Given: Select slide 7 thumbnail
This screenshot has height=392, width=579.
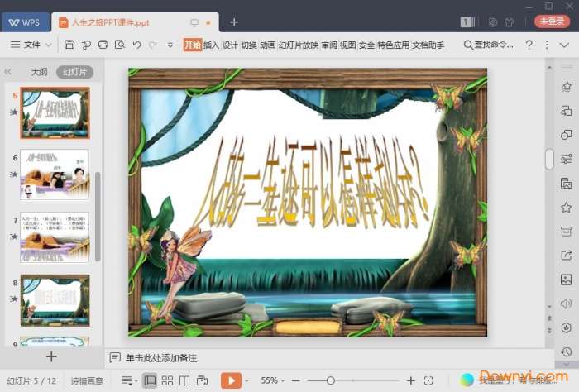Looking at the screenshot, I should point(55,237).
